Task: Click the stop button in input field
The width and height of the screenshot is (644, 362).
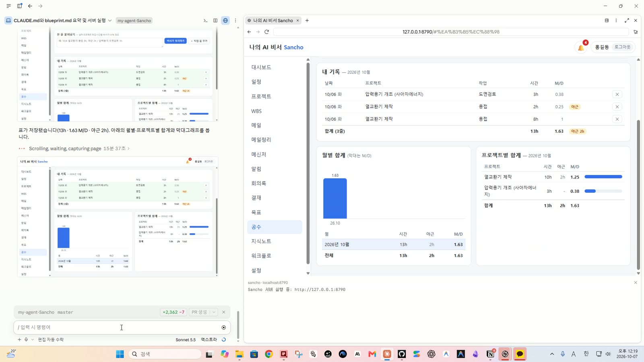Action: click(x=224, y=327)
